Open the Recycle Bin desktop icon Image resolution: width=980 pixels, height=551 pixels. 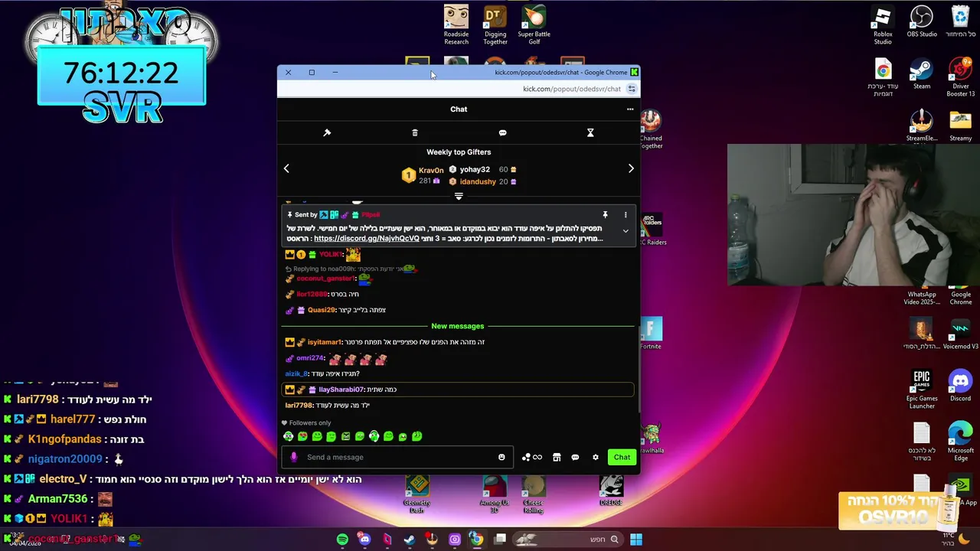(960, 21)
